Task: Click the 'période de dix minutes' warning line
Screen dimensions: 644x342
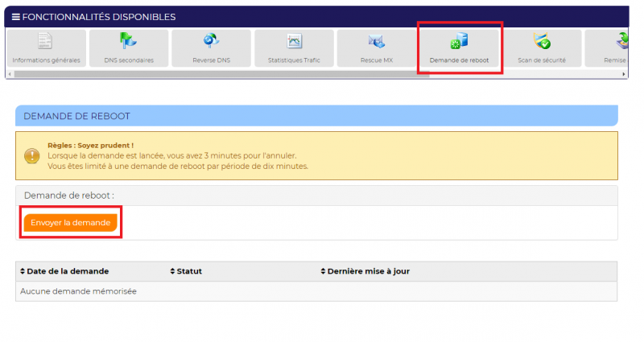Action: [178, 167]
